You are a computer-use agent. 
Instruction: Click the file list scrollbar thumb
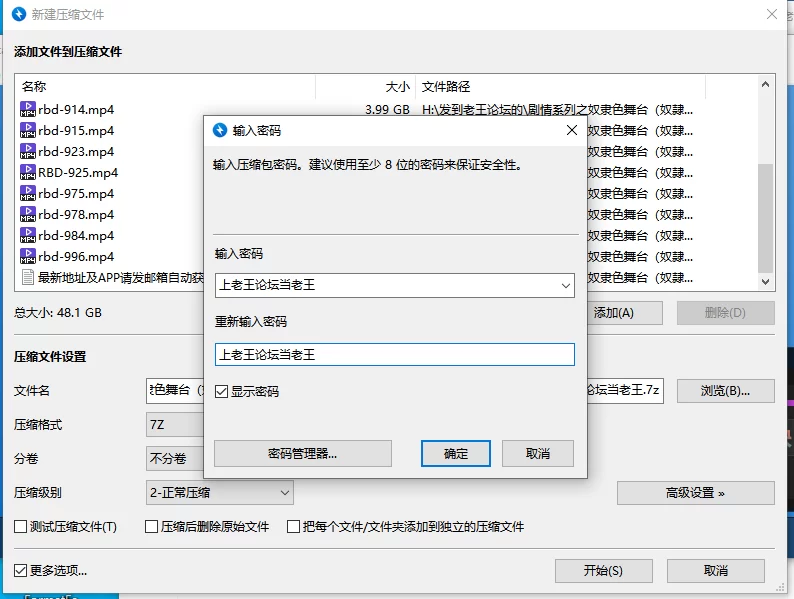[x=765, y=218]
